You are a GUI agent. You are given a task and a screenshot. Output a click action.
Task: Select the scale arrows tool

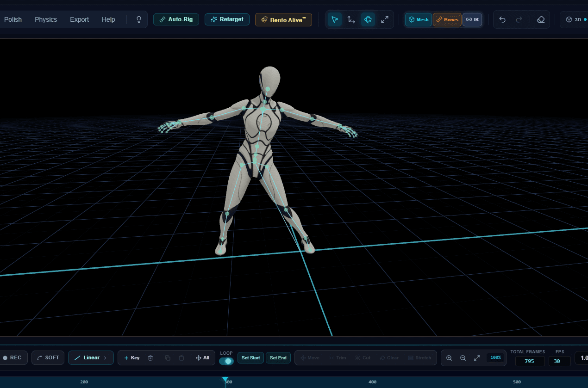(x=385, y=19)
